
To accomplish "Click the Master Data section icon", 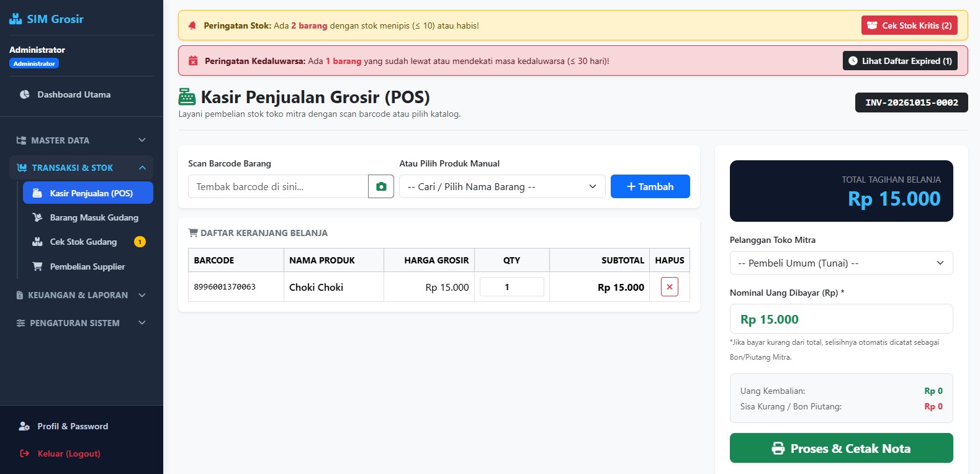I will pyautogui.click(x=21, y=140).
